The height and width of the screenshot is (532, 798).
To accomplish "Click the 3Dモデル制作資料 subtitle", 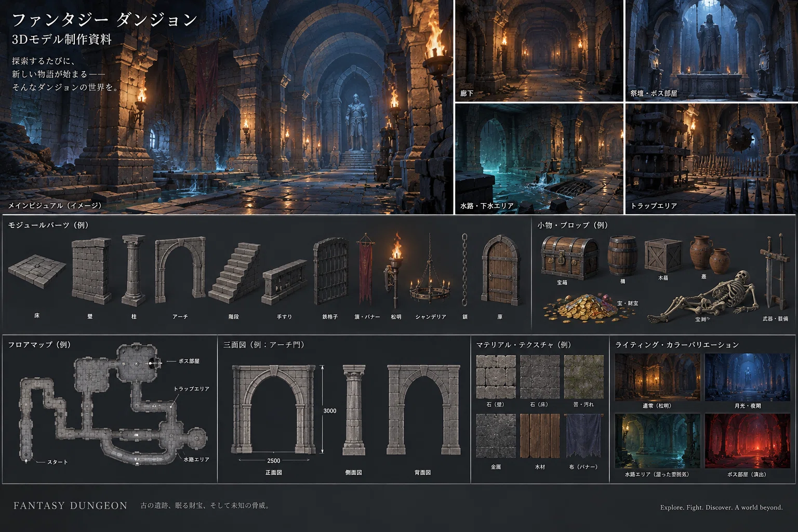I will point(62,39).
